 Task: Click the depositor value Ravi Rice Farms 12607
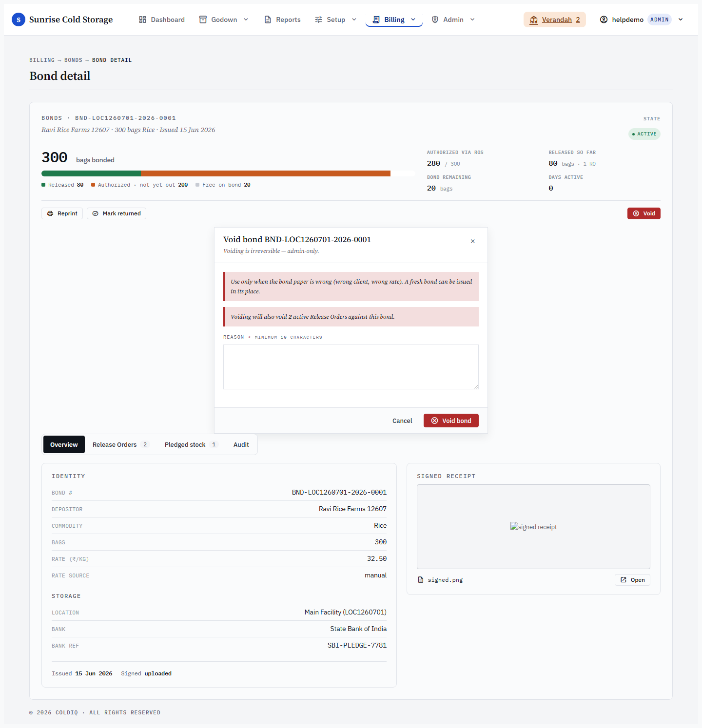(x=352, y=509)
